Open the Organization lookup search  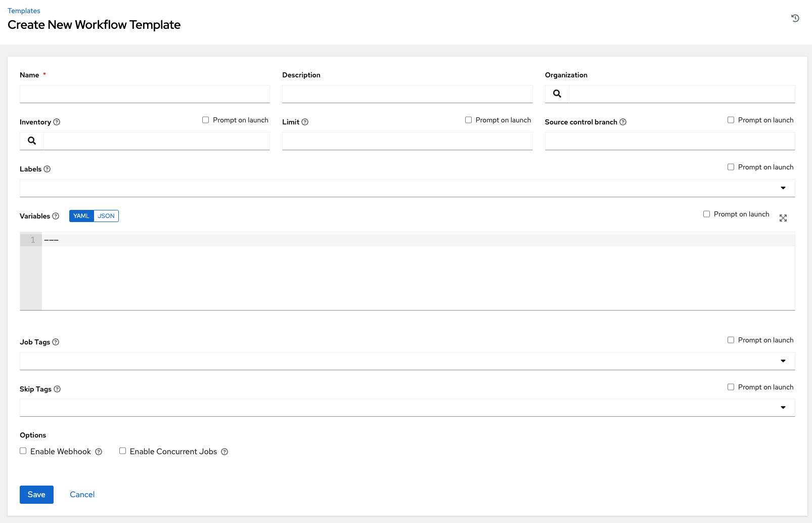[557, 94]
